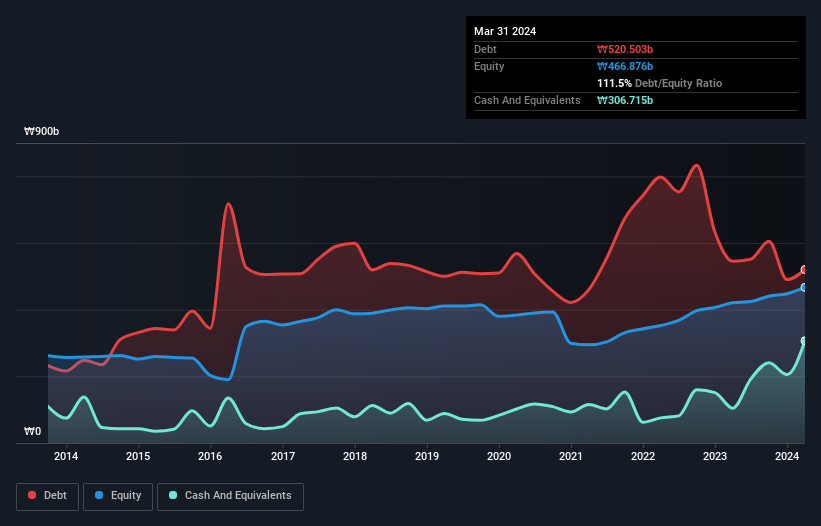Click the 2018 x-axis label

tap(355, 456)
